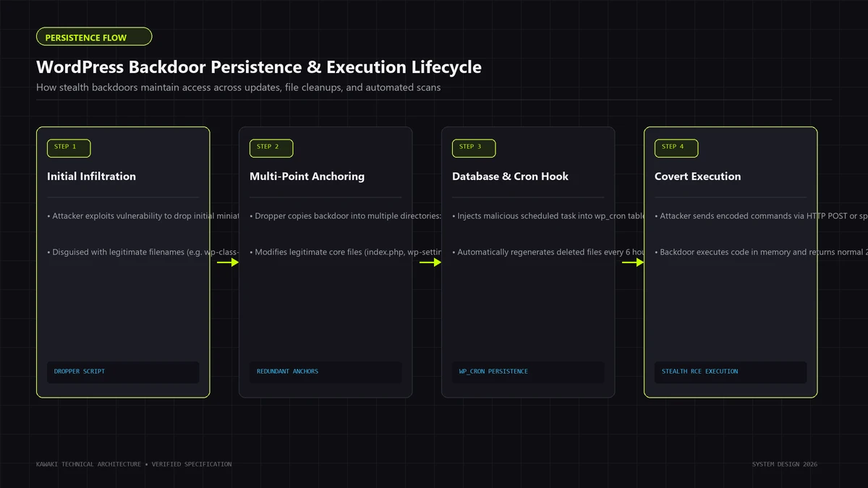This screenshot has height=488, width=868.
Task: Select the 'Database & Cron Hook' heading
Action: point(511,176)
